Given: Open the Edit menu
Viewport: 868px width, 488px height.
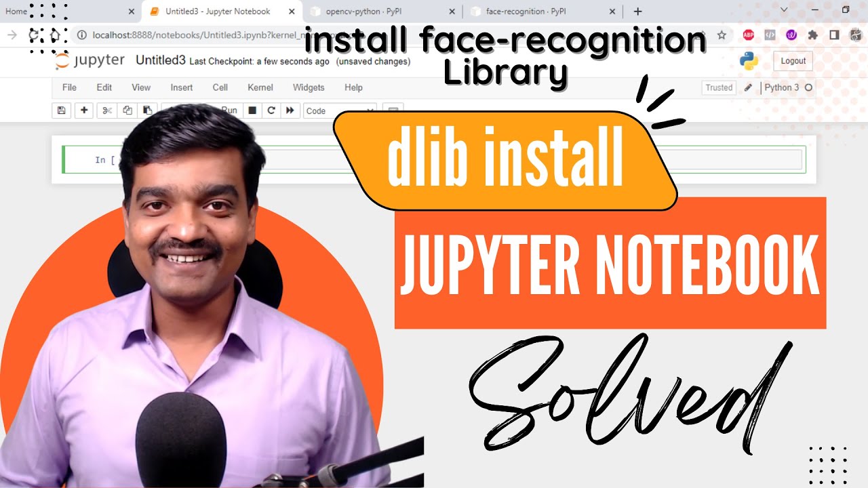Looking at the screenshot, I should [104, 87].
